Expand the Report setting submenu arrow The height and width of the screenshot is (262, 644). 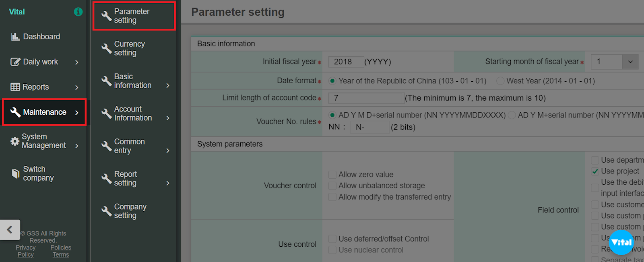click(x=168, y=183)
